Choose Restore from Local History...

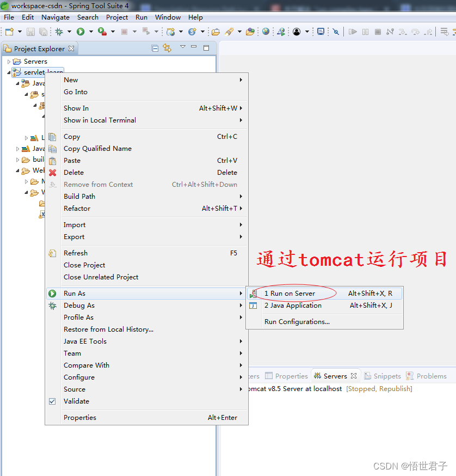pos(146,329)
